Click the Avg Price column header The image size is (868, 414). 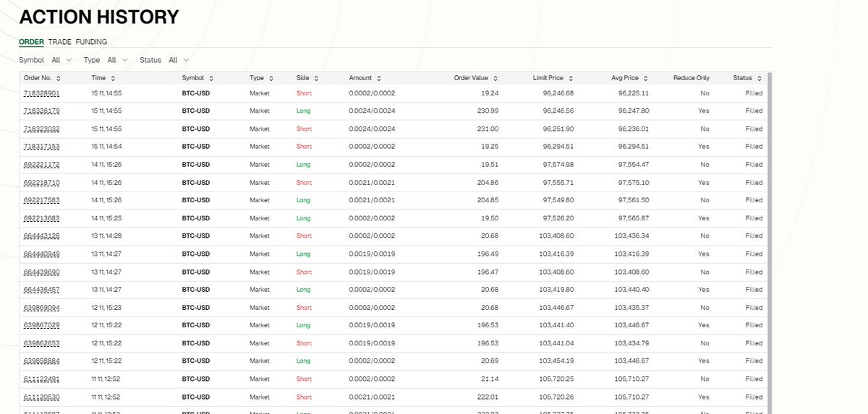pyautogui.click(x=624, y=78)
